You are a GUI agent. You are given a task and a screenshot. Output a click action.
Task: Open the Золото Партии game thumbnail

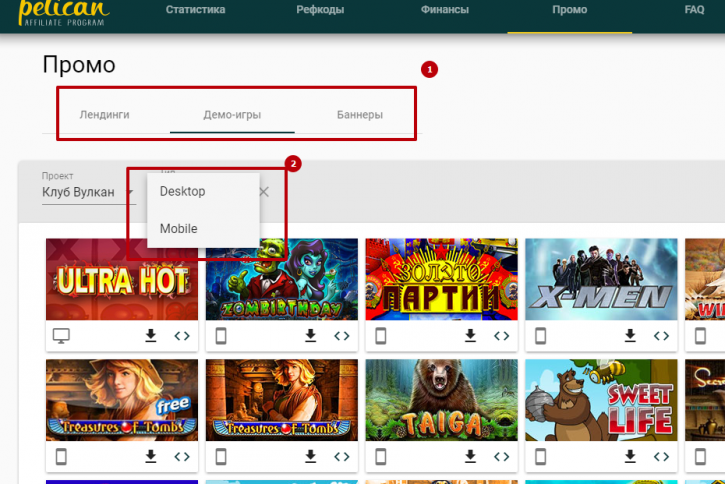point(442,279)
